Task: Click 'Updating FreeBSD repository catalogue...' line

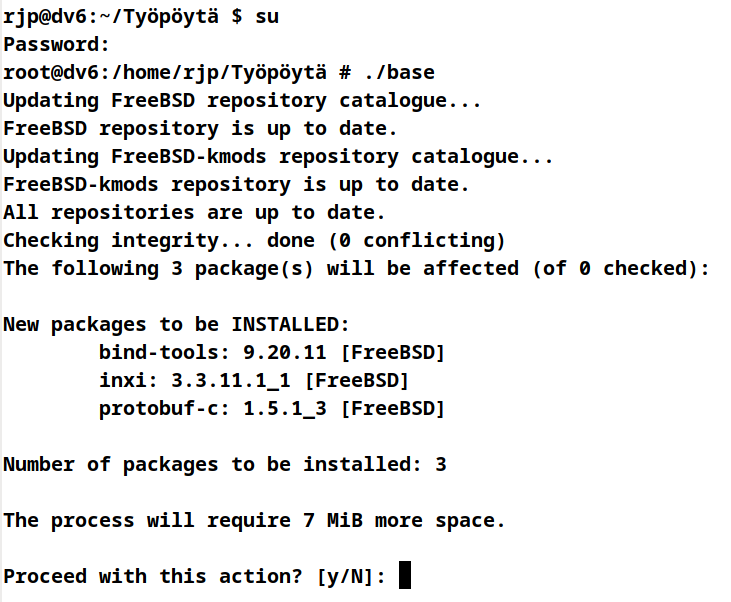Action: click(x=242, y=101)
